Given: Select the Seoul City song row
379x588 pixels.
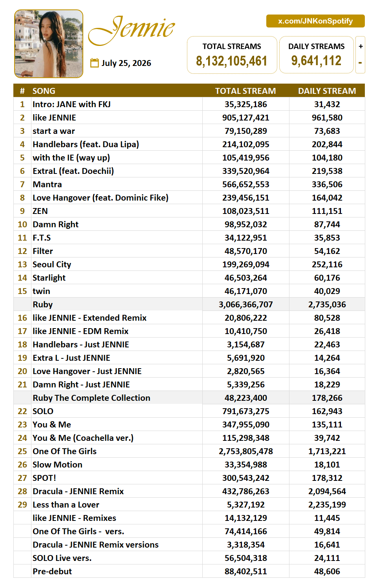Looking at the screenshot, I should 189,264.
